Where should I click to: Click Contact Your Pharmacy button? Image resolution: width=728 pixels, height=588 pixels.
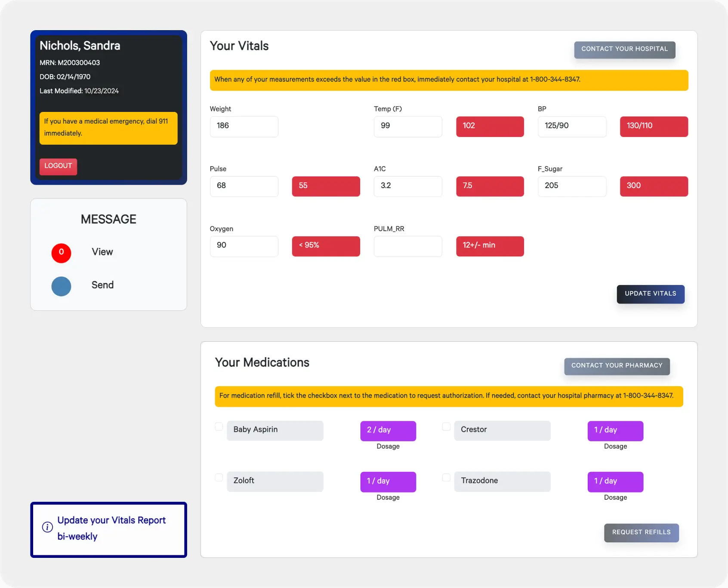pos(617,366)
